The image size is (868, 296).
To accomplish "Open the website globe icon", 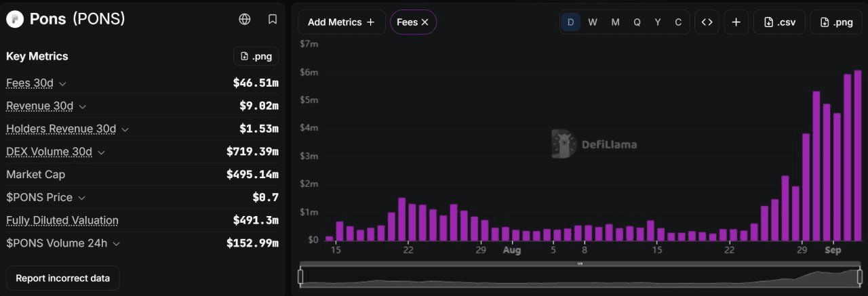I will pyautogui.click(x=245, y=19).
